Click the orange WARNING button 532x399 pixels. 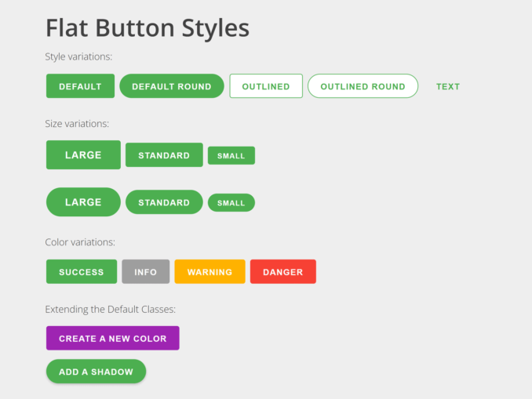point(210,271)
